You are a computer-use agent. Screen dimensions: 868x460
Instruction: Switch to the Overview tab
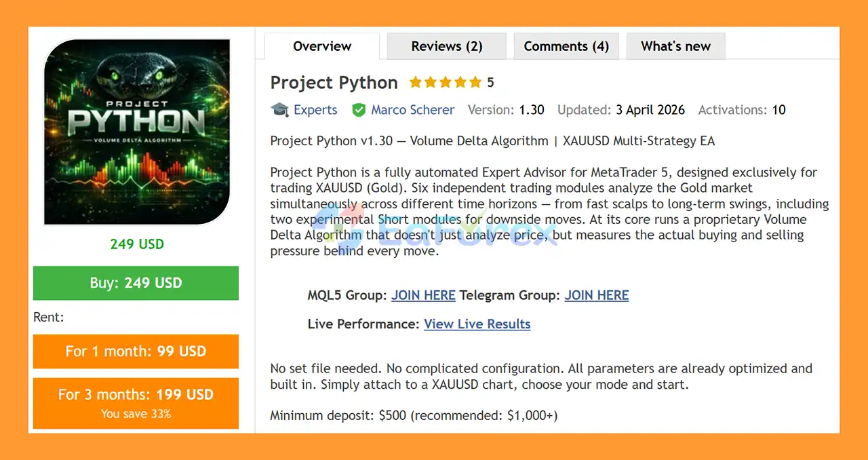321,45
